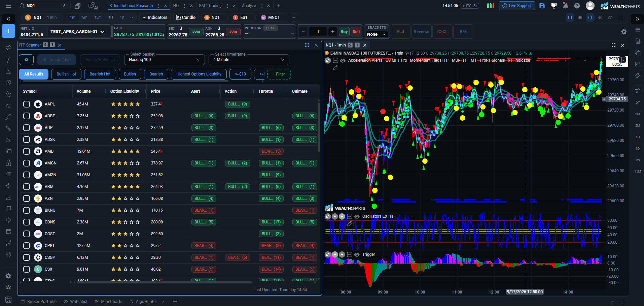Switch to SMT Trading tab
This screenshot has height=306, width=644.
tap(210, 6)
